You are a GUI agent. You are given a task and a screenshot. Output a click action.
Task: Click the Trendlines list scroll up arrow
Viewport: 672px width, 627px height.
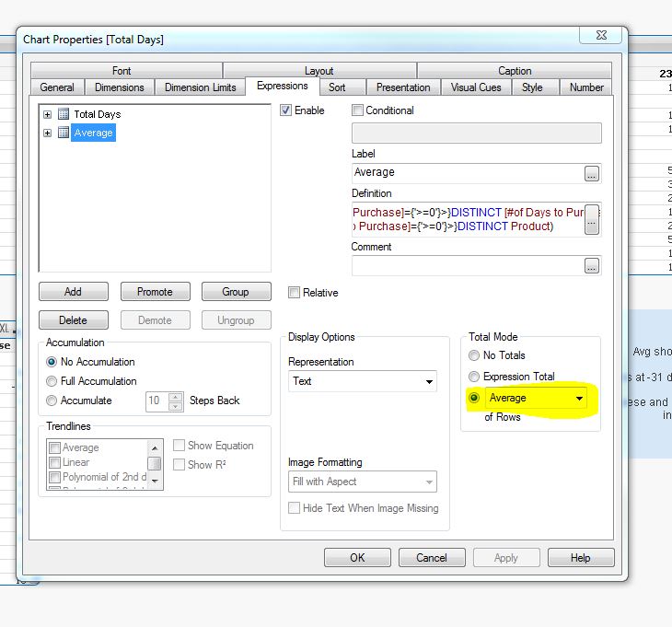click(155, 447)
